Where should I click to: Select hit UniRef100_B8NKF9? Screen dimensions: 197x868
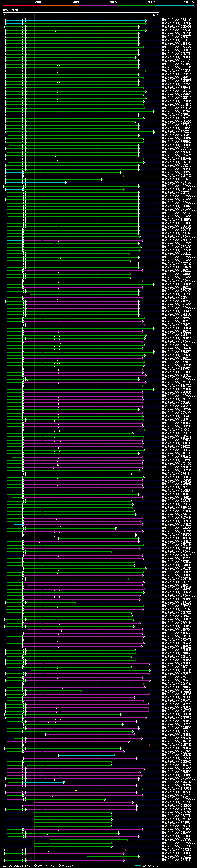(x=177, y=352)
